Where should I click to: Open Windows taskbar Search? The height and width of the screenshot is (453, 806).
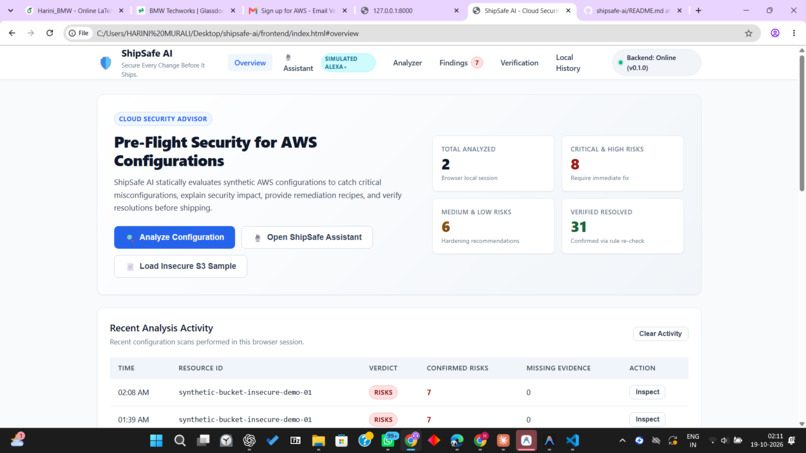[x=180, y=441]
